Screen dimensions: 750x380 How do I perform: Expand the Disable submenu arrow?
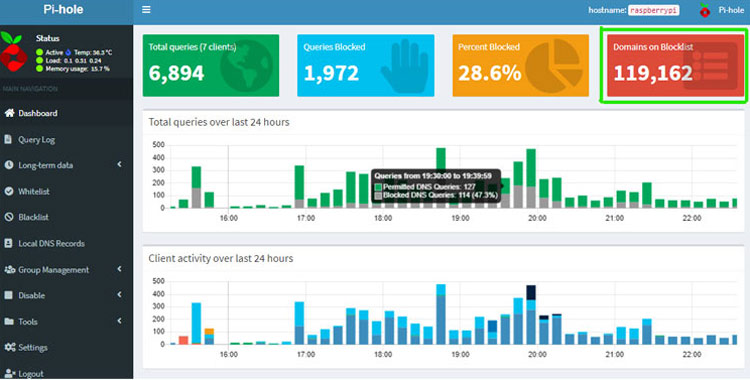coord(119,295)
